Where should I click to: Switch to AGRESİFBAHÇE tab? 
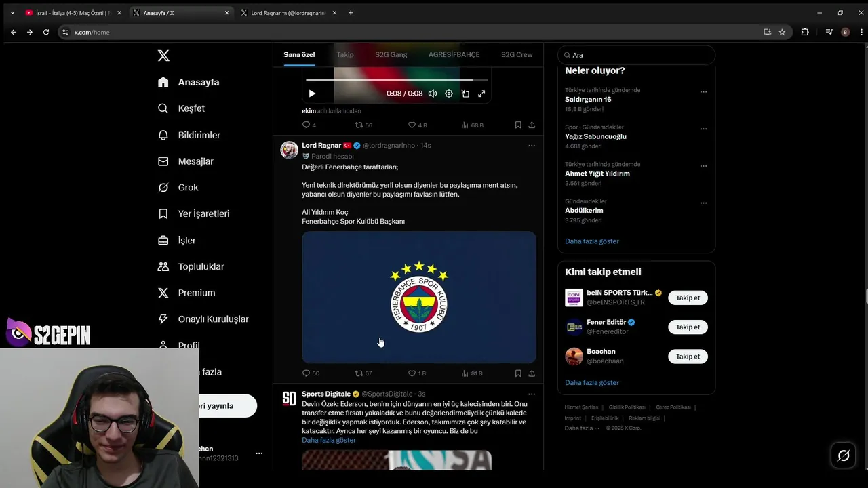click(454, 54)
